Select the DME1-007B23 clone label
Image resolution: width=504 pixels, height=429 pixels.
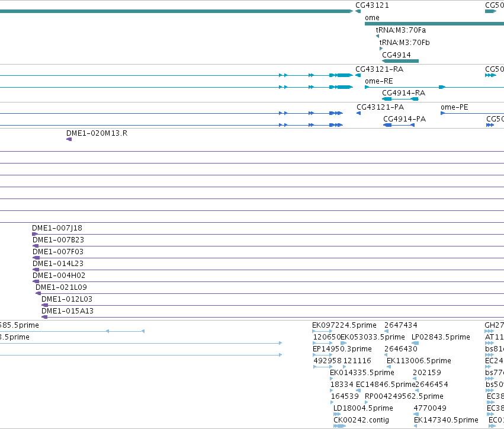pyautogui.click(x=58, y=240)
